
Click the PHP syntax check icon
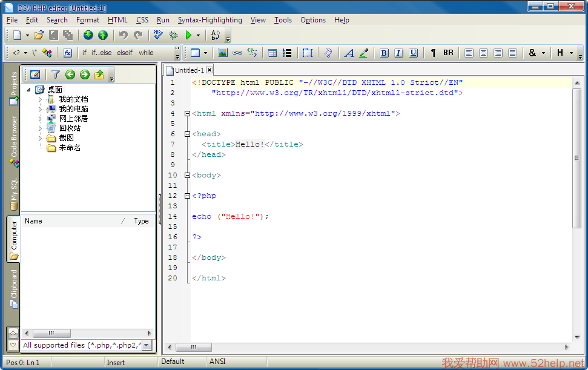[158, 35]
